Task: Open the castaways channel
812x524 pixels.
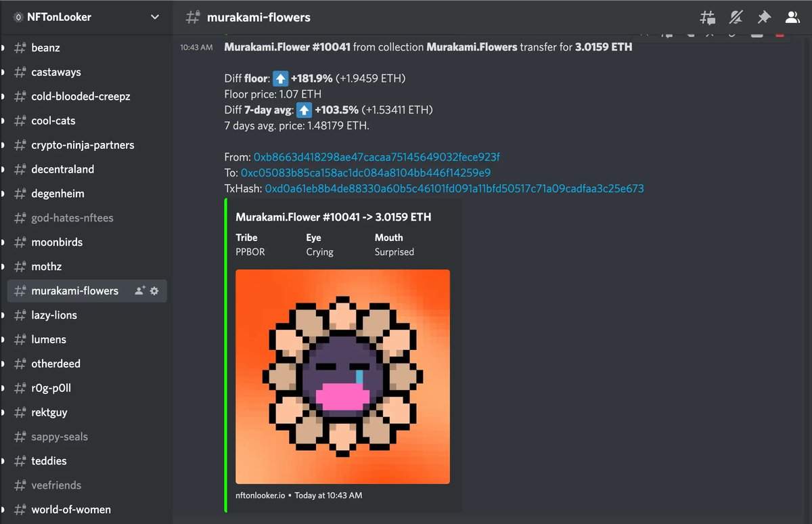Action: (x=87, y=72)
